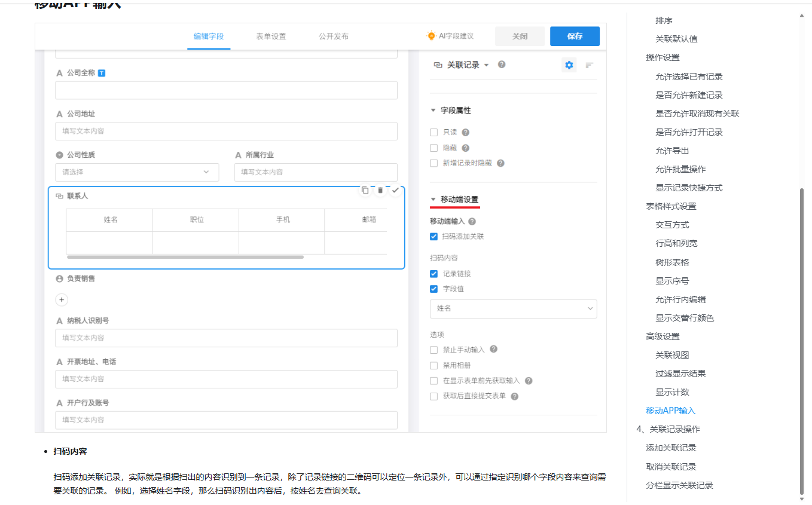Viewport: 812px width, 505px height.
Task: Click the sort lines icon beside gear
Action: pos(589,65)
